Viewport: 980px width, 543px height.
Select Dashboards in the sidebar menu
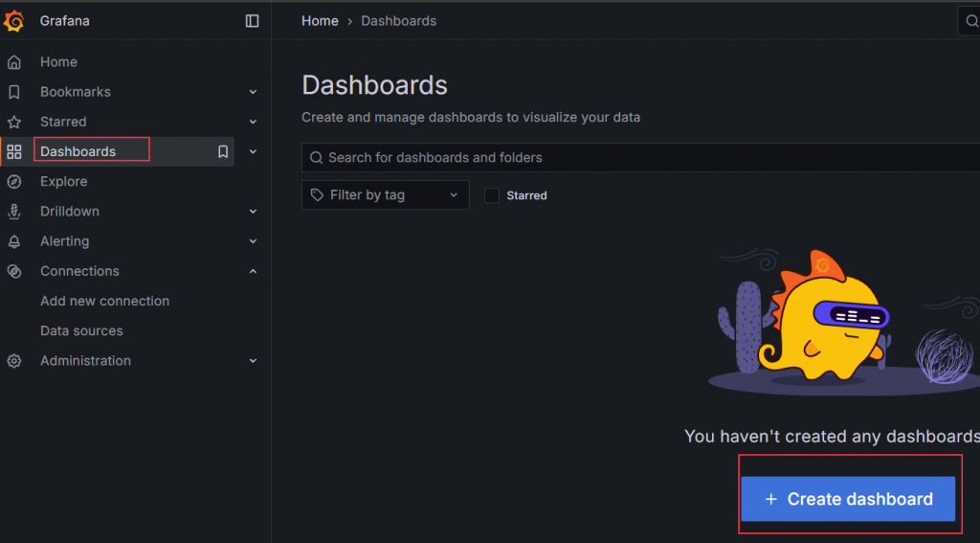[78, 151]
